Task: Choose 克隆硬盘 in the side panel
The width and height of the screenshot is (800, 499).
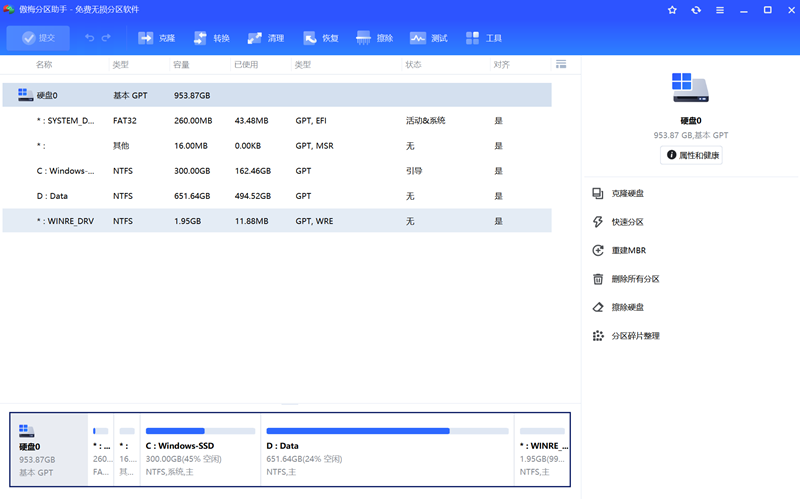Action: [x=627, y=193]
